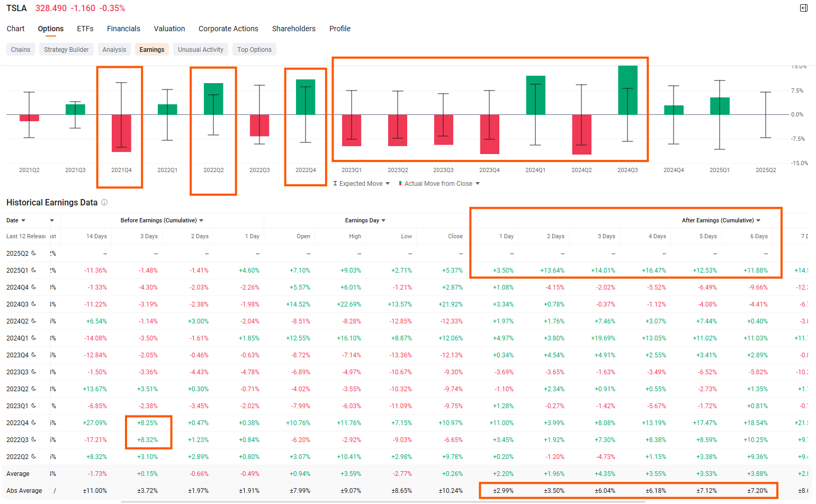Open the Valuation tab
816x504 pixels.
pos(169,29)
